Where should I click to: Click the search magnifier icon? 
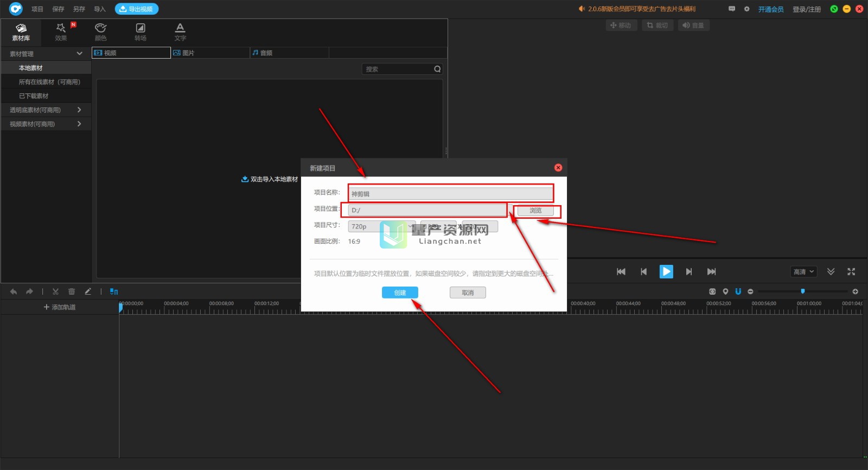437,69
